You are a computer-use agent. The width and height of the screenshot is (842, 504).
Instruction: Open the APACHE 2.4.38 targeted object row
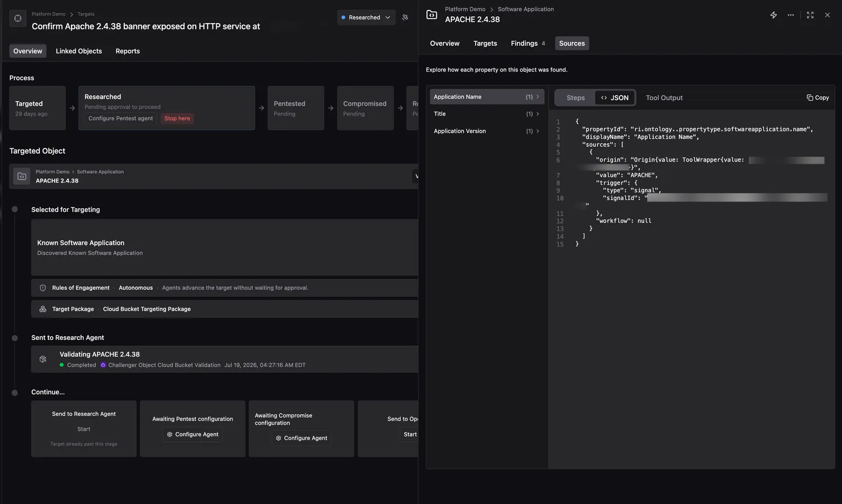tap(214, 176)
